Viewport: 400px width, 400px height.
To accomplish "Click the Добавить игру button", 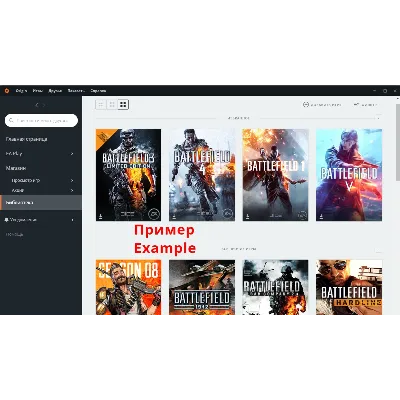I will click(x=322, y=105).
